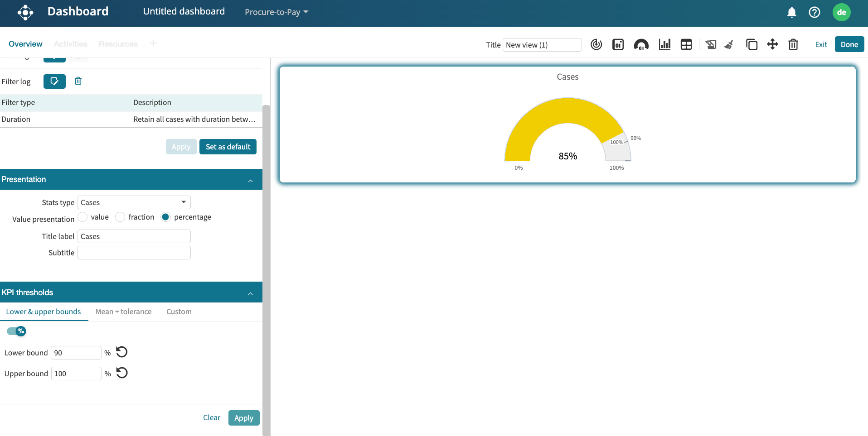Viewport: 868px width, 436px height.
Task: Select the 'value' presentation radio button
Action: [82, 217]
